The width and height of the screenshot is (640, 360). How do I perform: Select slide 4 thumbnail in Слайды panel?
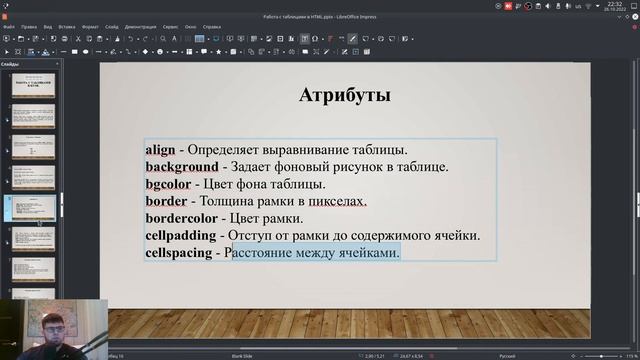(x=33, y=177)
